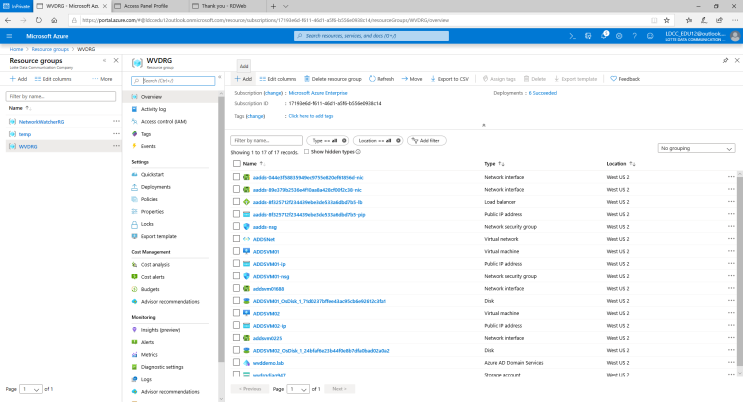Open the No grouping dropdown
This screenshot has height=402, width=743.
pyautogui.click(x=698, y=148)
